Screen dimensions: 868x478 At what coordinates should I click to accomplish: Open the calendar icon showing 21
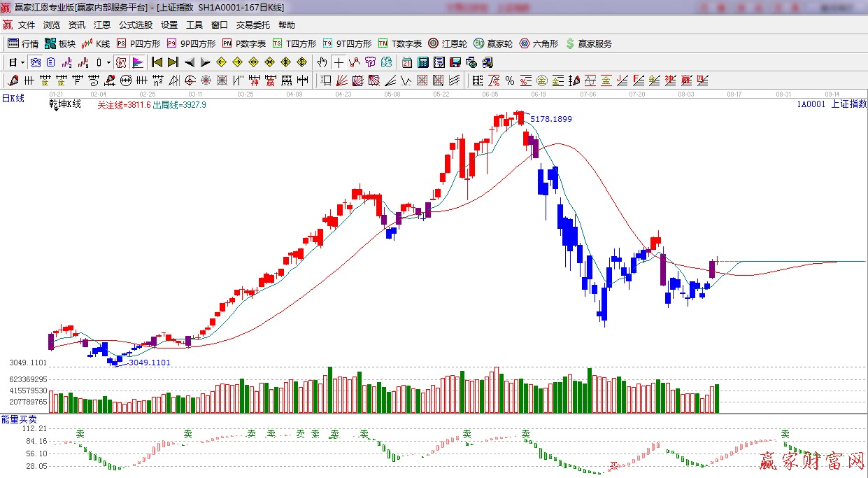[x=406, y=62]
